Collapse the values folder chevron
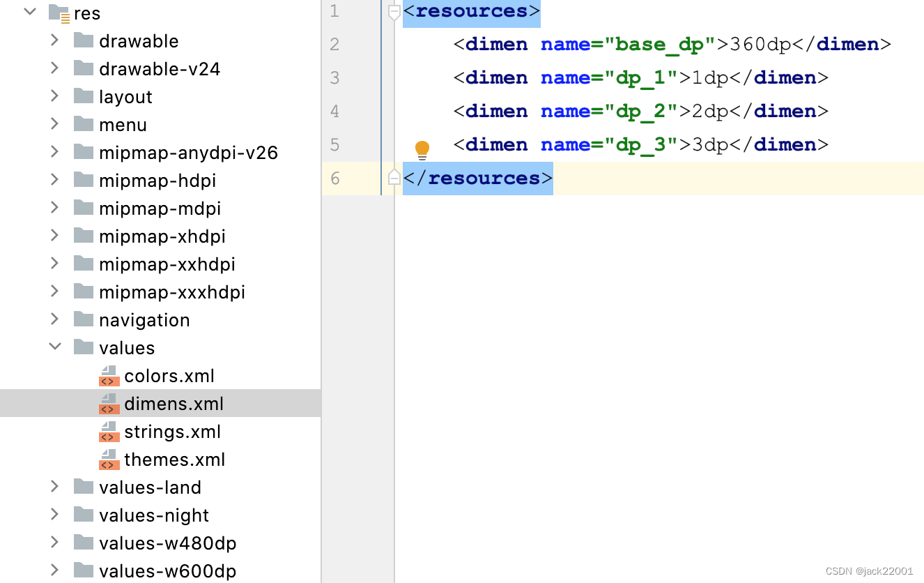Screen dimensions: 924x583 (55, 347)
